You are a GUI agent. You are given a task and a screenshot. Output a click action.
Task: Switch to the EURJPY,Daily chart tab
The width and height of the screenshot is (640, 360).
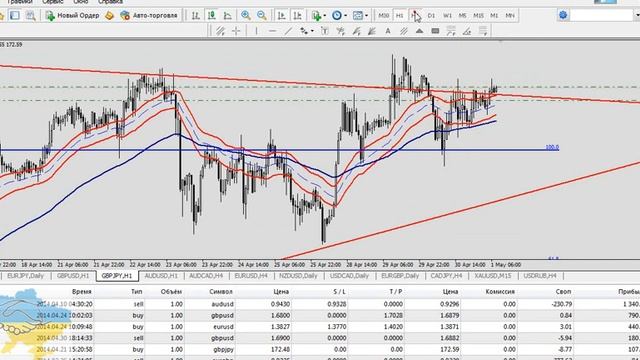point(26,276)
